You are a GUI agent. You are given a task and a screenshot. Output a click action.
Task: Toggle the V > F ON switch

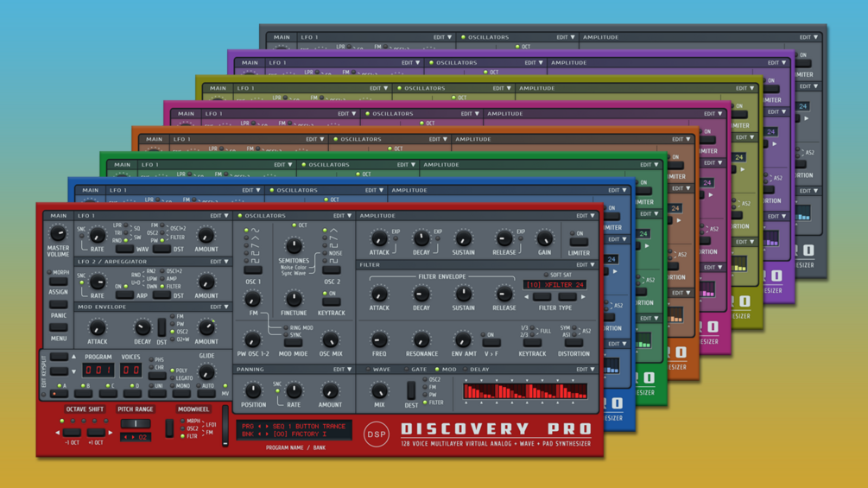(491, 343)
